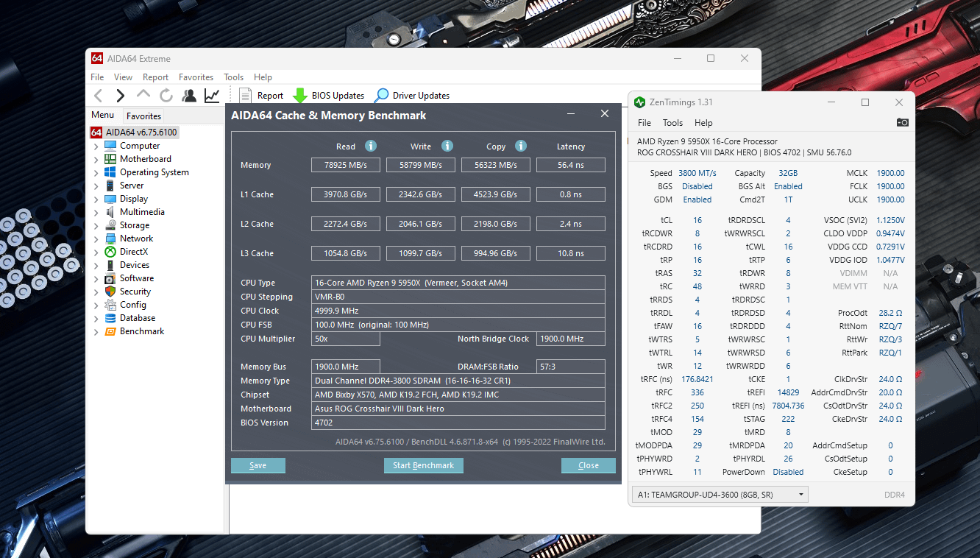Open the File menu in ZenTimings
The image size is (980, 558).
(645, 123)
